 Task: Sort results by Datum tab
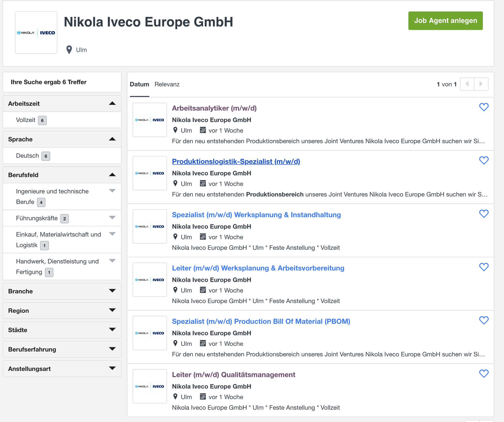[x=140, y=84]
